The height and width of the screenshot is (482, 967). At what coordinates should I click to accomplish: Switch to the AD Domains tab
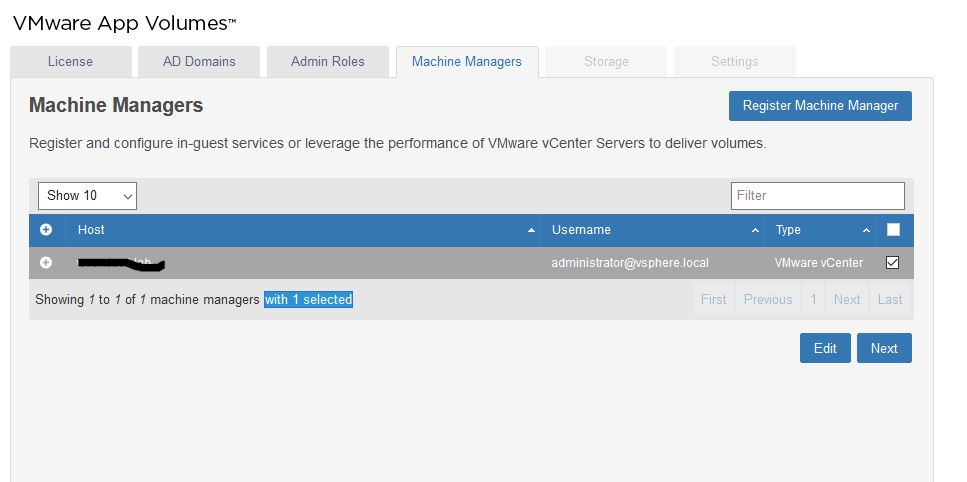[199, 62]
